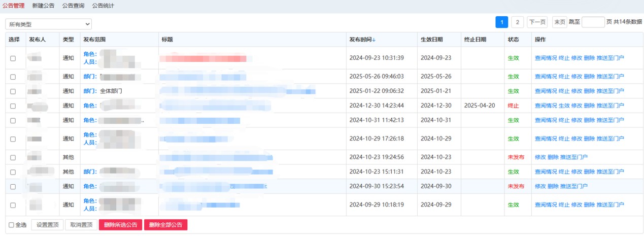Click 终止 link in the 2024-10-31 11:42:13 row
Screen dimensions: 644x236
(x=564, y=120)
